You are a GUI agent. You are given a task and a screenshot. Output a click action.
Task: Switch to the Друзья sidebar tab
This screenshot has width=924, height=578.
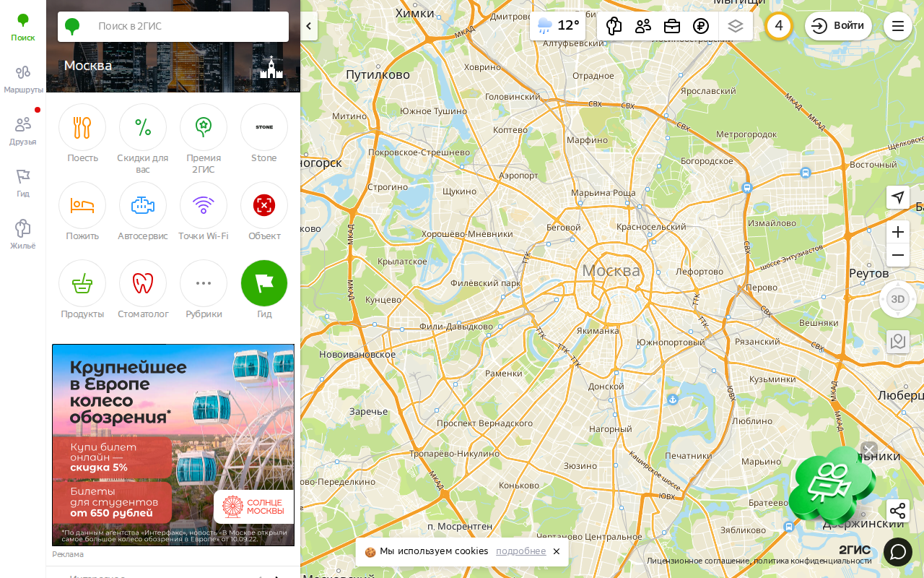[x=23, y=131]
